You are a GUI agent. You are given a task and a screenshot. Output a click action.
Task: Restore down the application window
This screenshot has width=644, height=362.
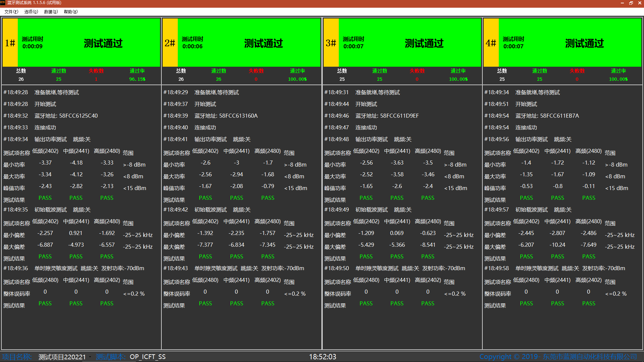coord(631,3)
